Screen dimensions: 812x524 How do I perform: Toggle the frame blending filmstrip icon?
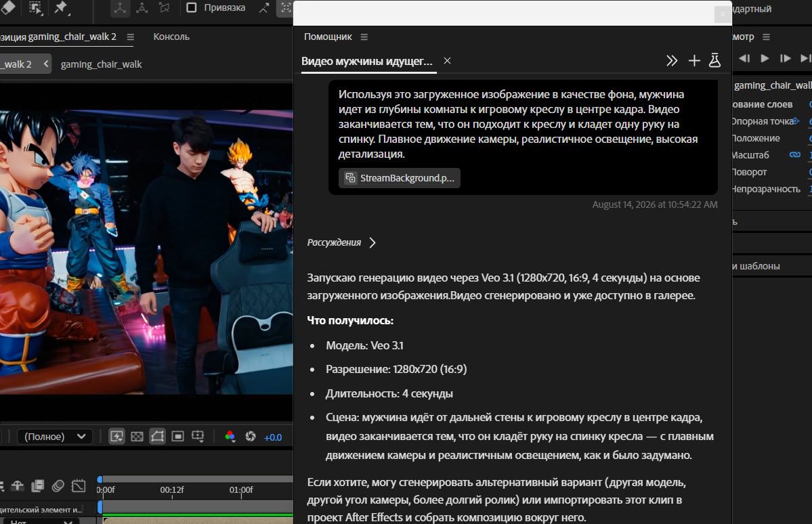point(38,485)
